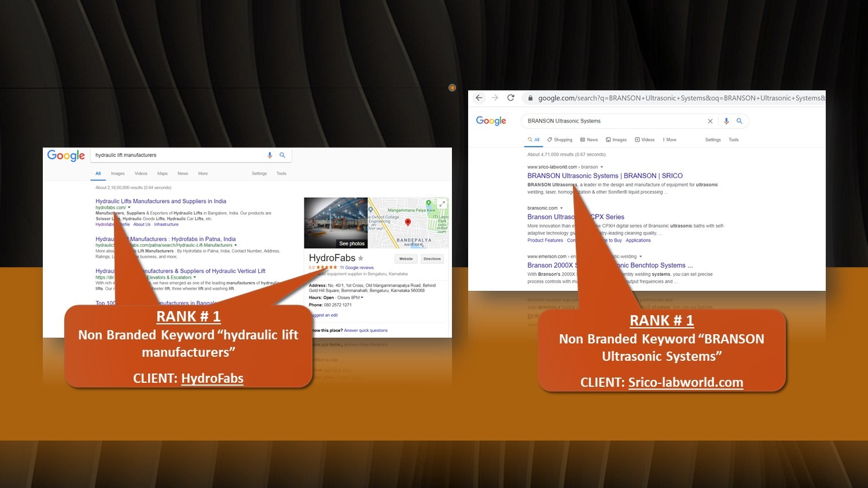
Task: Open "Hydraulic Lifts Manufacturers and Suppliers in India" result
Action: (x=161, y=201)
